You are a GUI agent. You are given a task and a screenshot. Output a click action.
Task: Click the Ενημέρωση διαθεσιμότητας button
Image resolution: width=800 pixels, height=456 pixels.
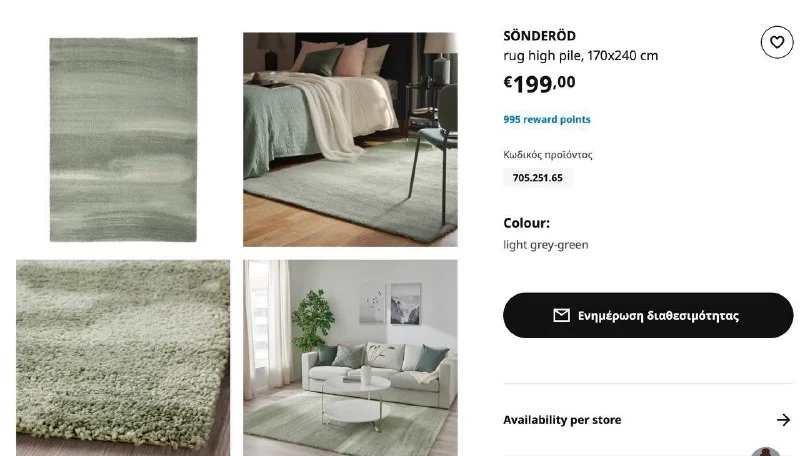(x=648, y=315)
